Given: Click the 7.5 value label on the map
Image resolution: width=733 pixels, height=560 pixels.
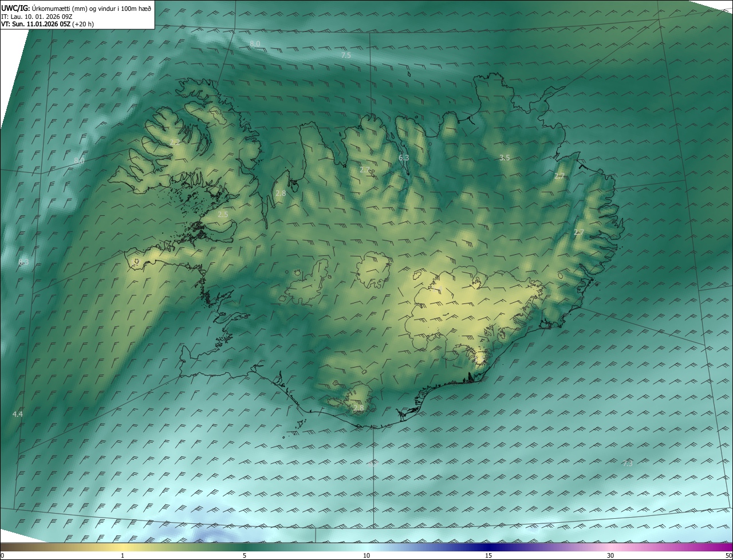Looking at the screenshot, I should tap(346, 56).
